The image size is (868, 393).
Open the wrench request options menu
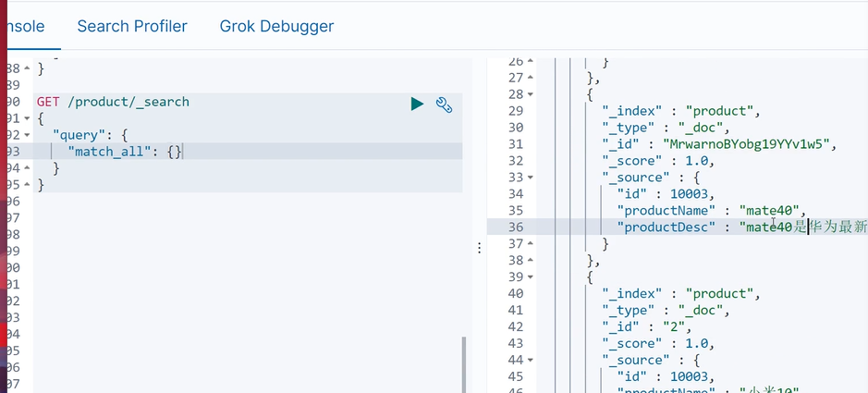tap(444, 104)
